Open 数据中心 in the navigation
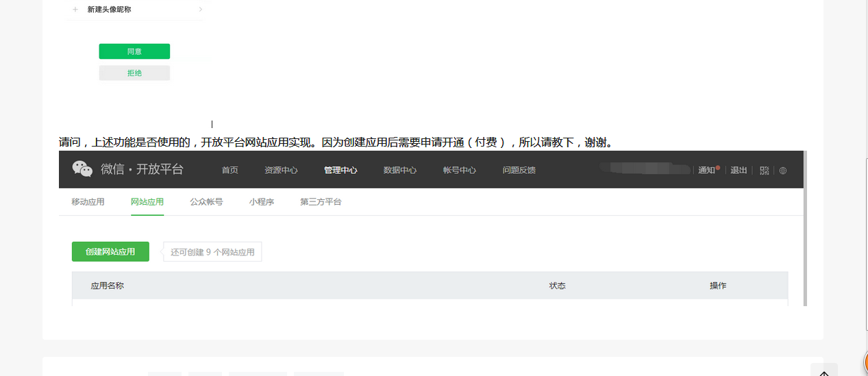Image resolution: width=868 pixels, height=376 pixels. point(400,171)
